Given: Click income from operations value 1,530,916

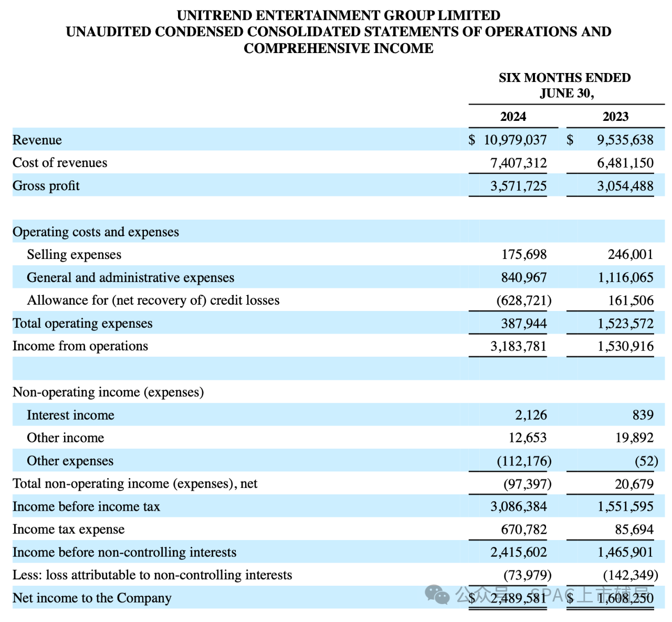Looking at the screenshot, I should pos(626,346).
